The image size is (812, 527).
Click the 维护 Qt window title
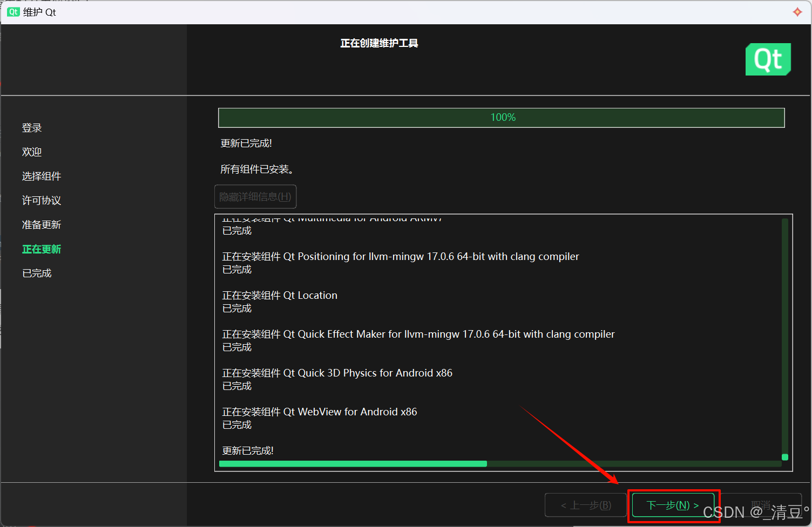[39, 12]
